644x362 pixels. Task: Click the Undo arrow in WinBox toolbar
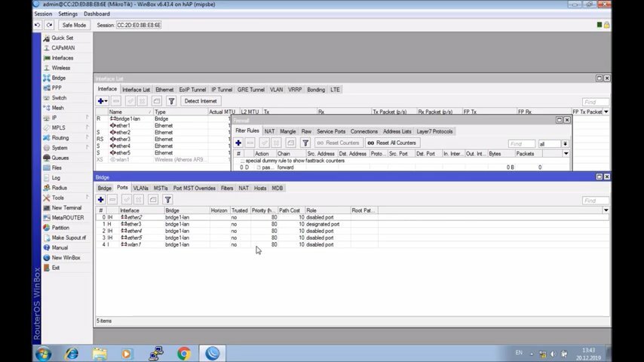click(x=38, y=25)
